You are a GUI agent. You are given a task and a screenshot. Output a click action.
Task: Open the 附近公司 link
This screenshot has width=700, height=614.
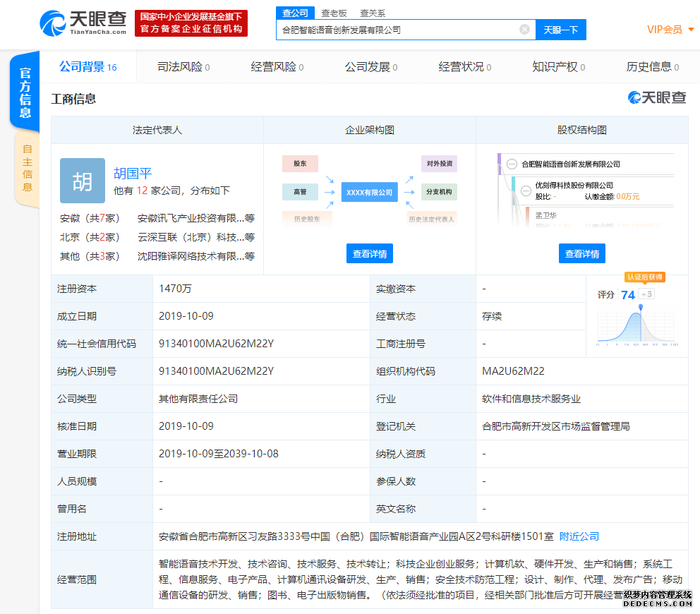point(579,536)
